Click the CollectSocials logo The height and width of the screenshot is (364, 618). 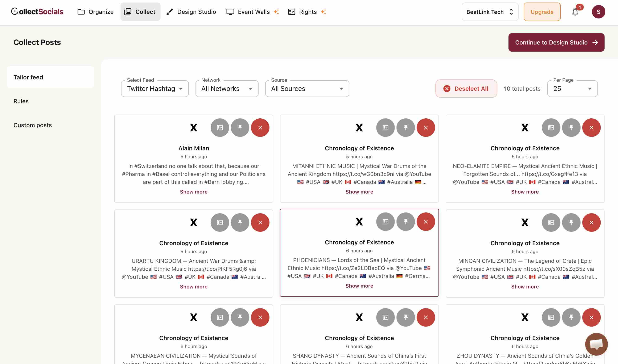(x=37, y=12)
